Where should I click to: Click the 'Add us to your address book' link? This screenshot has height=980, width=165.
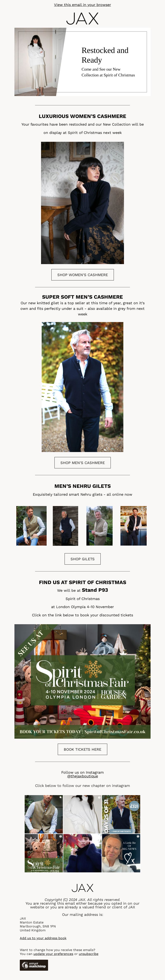pyautogui.click(x=43, y=938)
